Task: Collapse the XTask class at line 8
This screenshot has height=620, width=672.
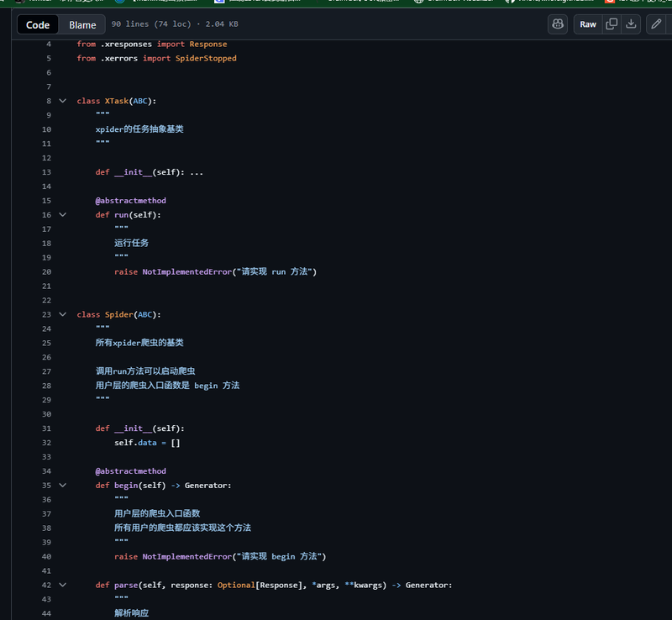Action: (x=62, y=101)
